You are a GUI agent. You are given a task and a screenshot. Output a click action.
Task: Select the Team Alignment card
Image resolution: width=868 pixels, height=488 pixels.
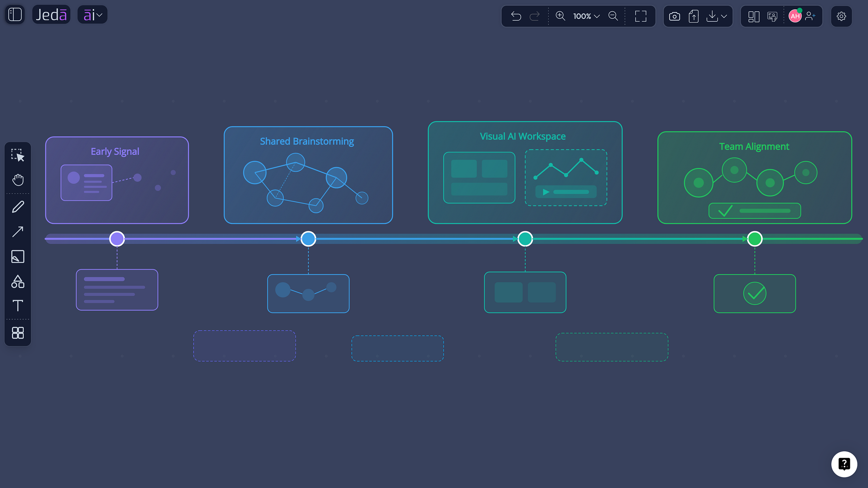(x=755, y=177)
